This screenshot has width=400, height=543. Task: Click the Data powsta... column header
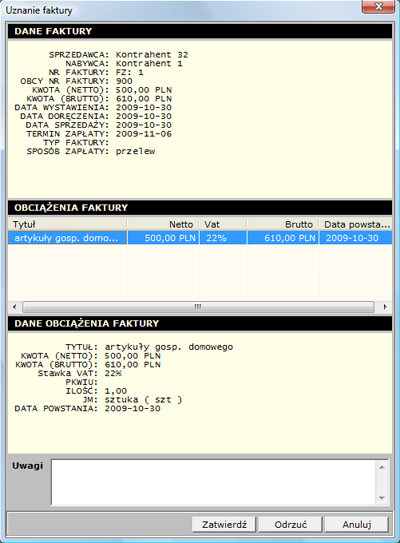click(x=355, y=224)
